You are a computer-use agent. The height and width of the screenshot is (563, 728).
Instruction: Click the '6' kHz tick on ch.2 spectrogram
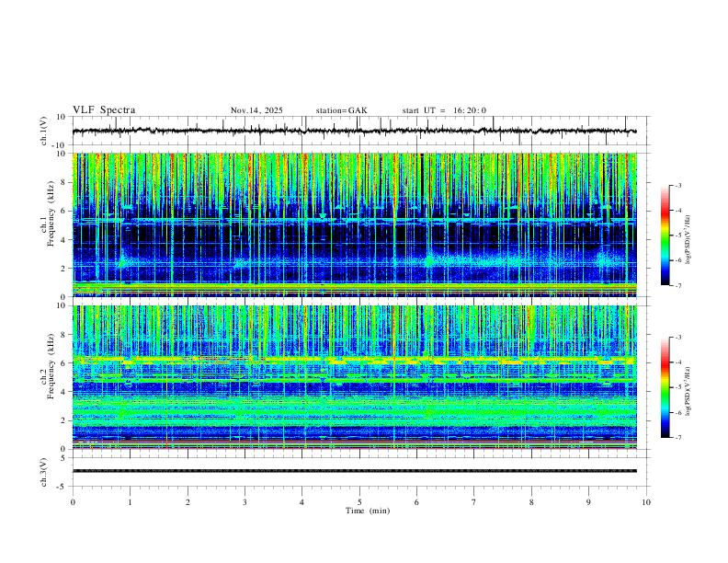[63, 363]
